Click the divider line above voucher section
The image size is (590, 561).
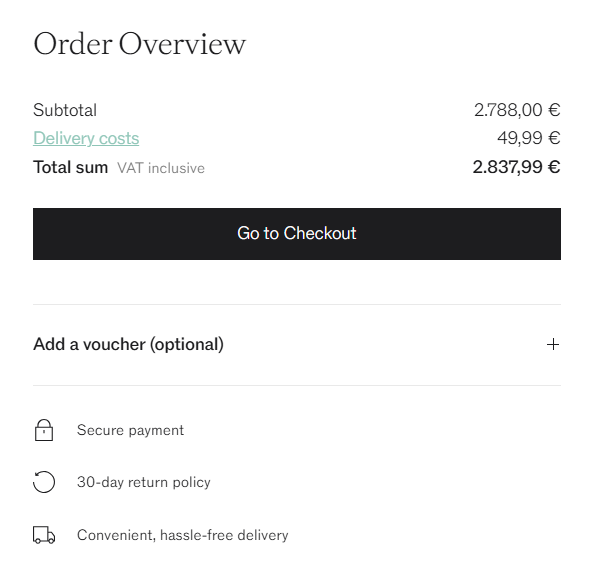pyautogui.click(x=297, y=304)
